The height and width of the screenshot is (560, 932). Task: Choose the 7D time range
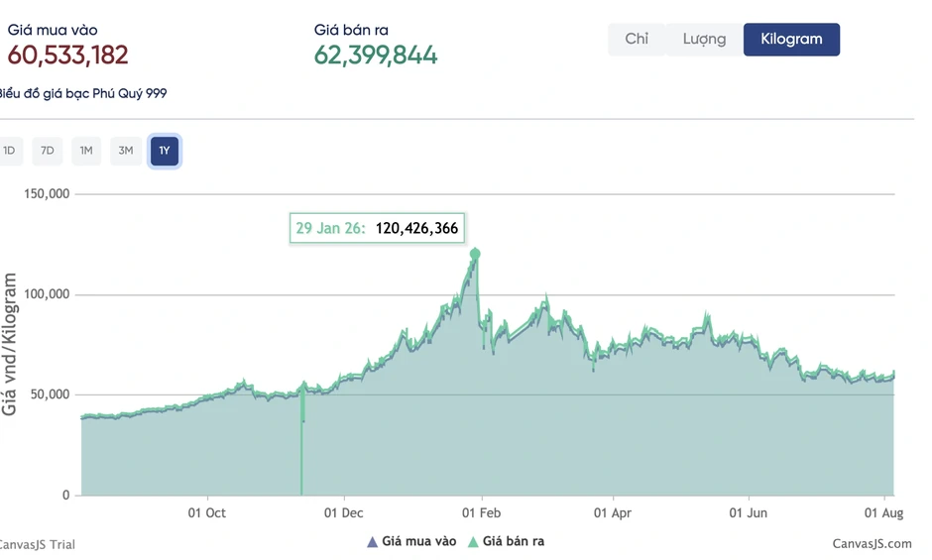point(48,151)
